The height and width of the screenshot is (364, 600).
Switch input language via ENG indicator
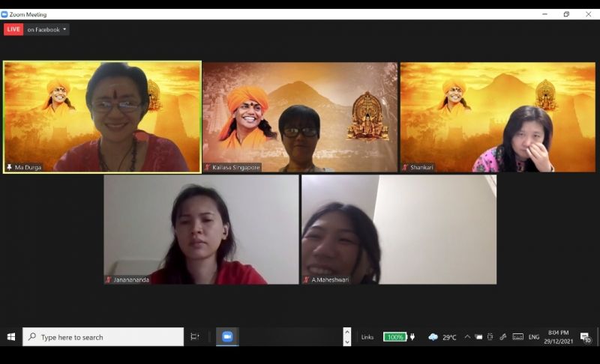tap(534, 337)
